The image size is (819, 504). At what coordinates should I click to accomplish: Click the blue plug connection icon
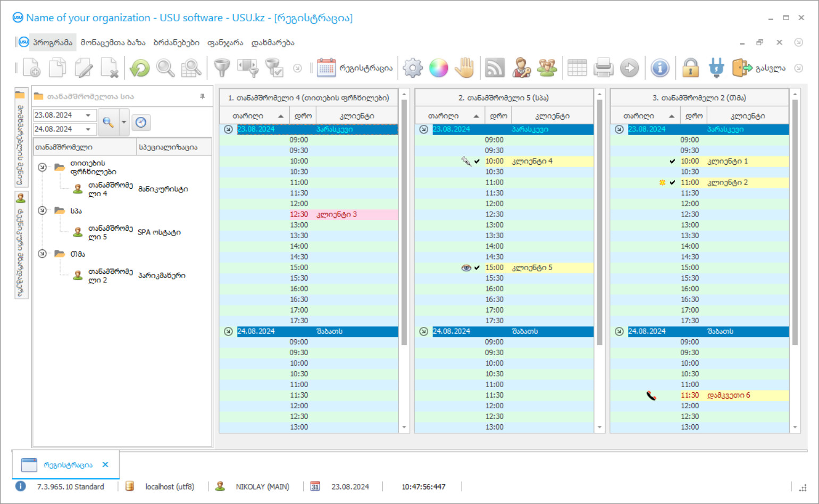pos(716,68)
